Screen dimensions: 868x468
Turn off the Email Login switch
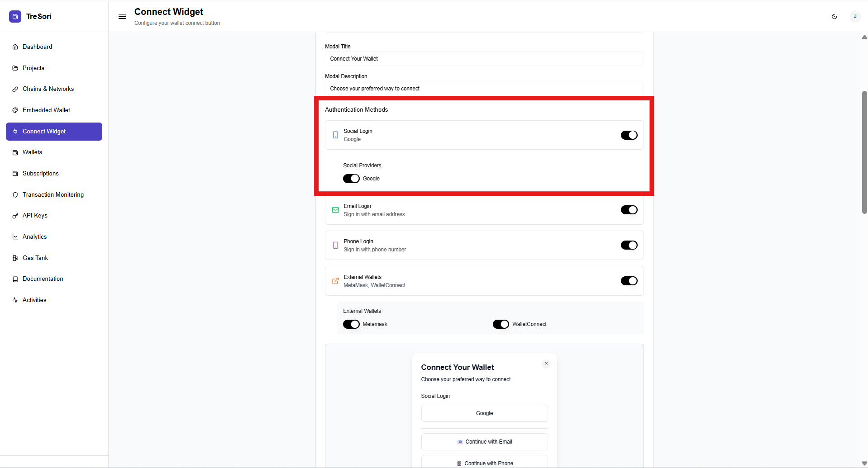click(629, 210)
